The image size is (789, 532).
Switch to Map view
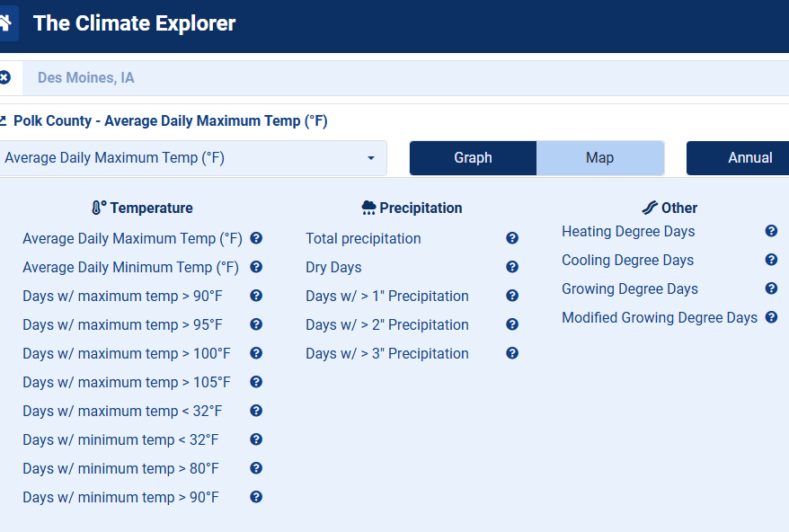pos(599,158)
